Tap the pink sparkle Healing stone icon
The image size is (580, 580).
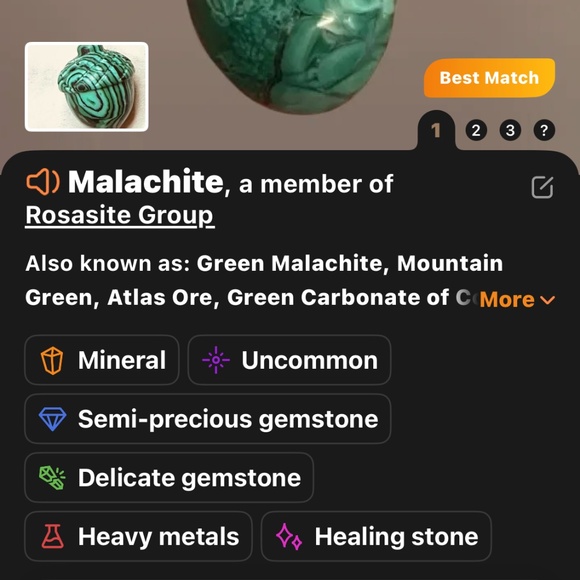coord(289,536)
